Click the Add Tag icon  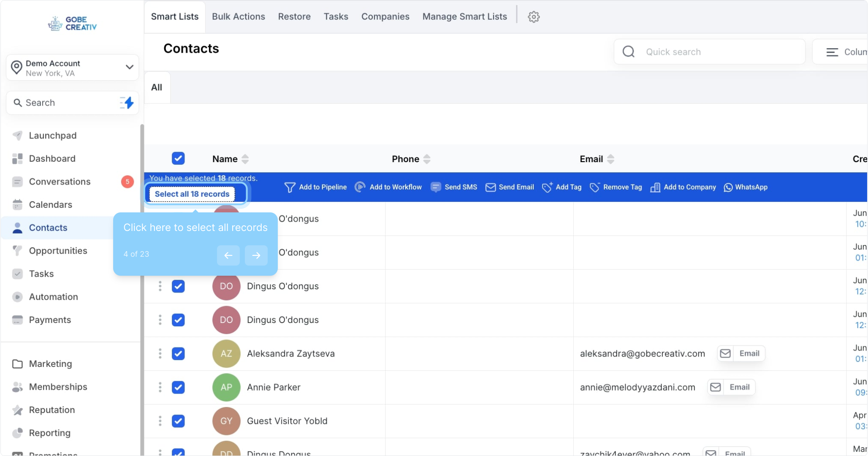point(547,187)
